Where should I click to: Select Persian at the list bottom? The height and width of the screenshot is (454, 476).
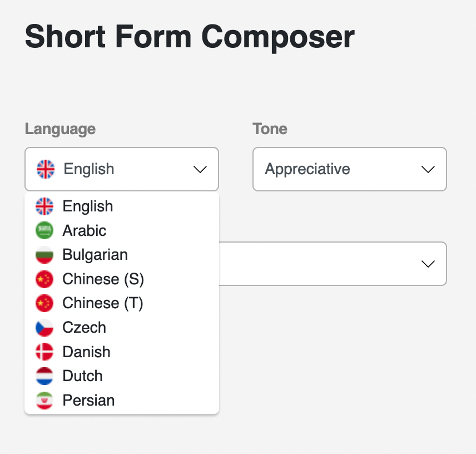click(x=88, y=401)
